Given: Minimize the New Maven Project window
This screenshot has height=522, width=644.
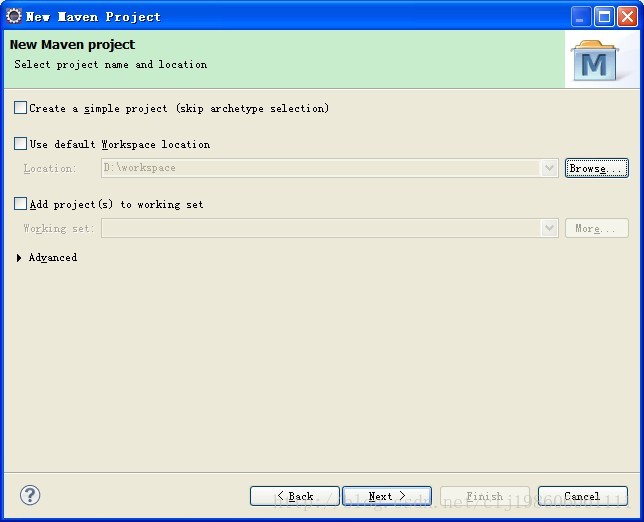Looking at the screenshot, I should point(581,17).
